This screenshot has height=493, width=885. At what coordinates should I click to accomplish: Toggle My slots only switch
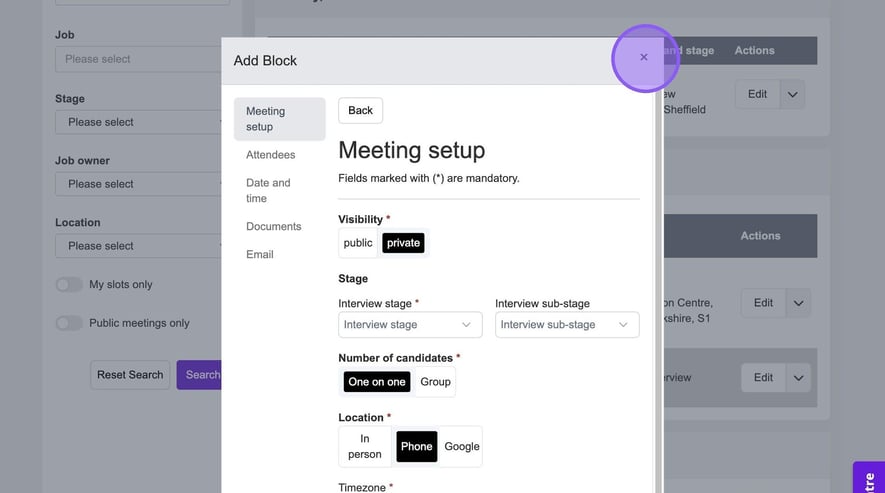click(x=69, y=285)
